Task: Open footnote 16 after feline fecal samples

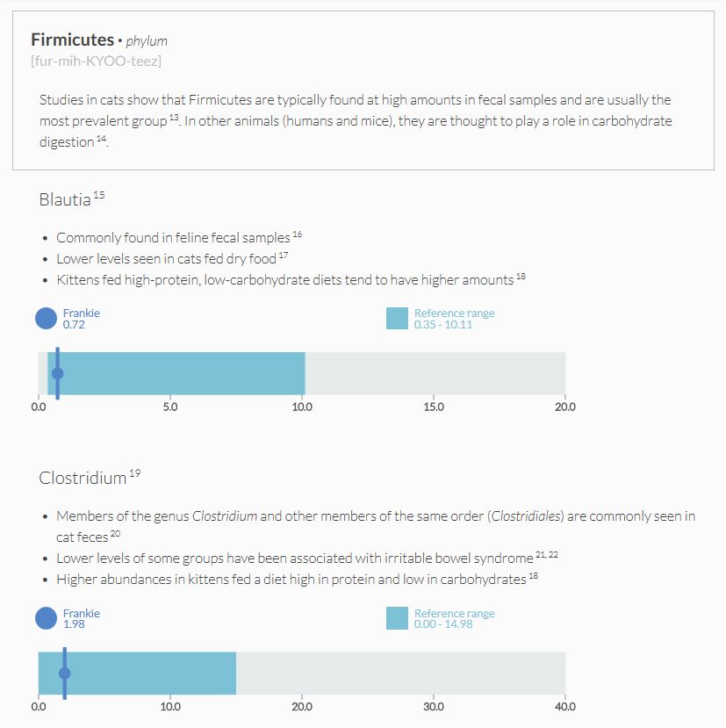Action: click(298, 234)
